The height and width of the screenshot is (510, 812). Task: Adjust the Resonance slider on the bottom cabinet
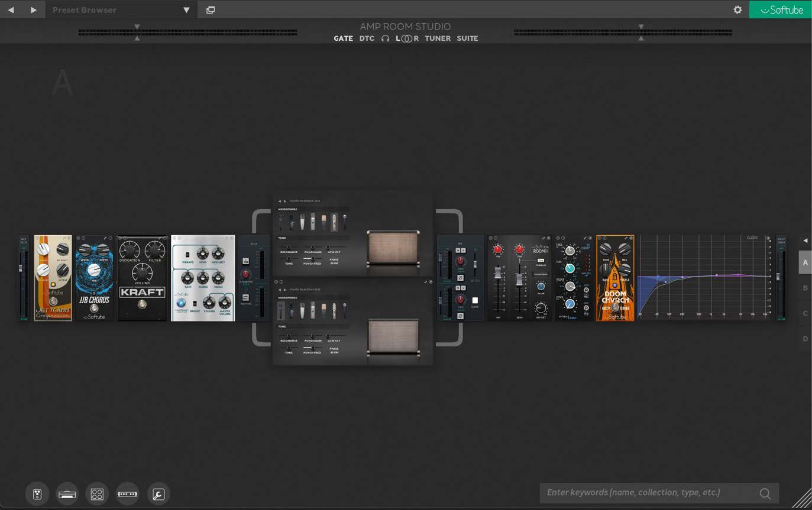tap(289, 335)
